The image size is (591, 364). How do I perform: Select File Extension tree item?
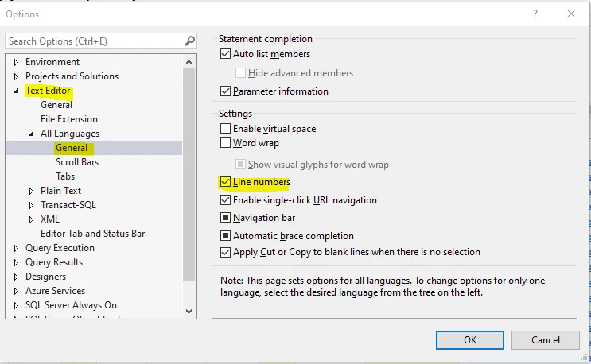pos(69,119)
